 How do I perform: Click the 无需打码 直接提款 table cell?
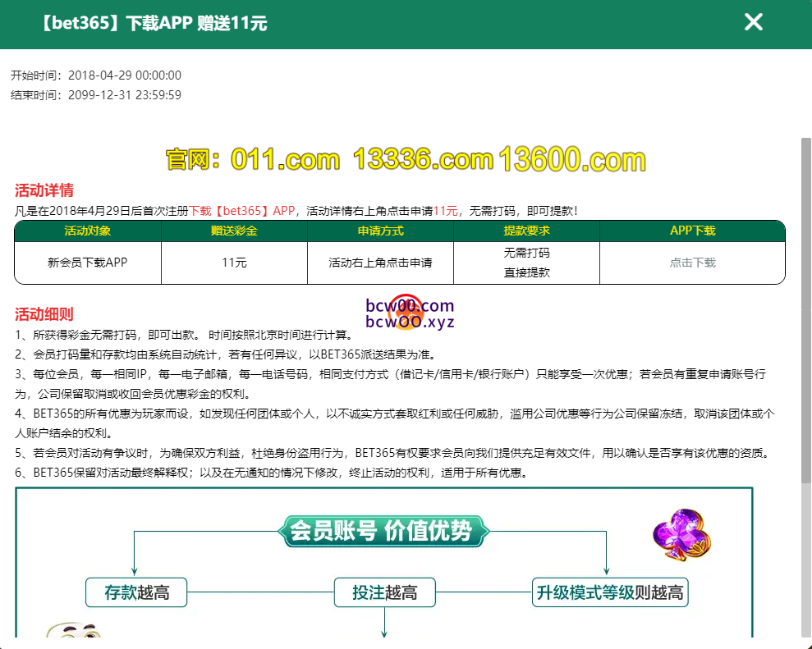526,263
